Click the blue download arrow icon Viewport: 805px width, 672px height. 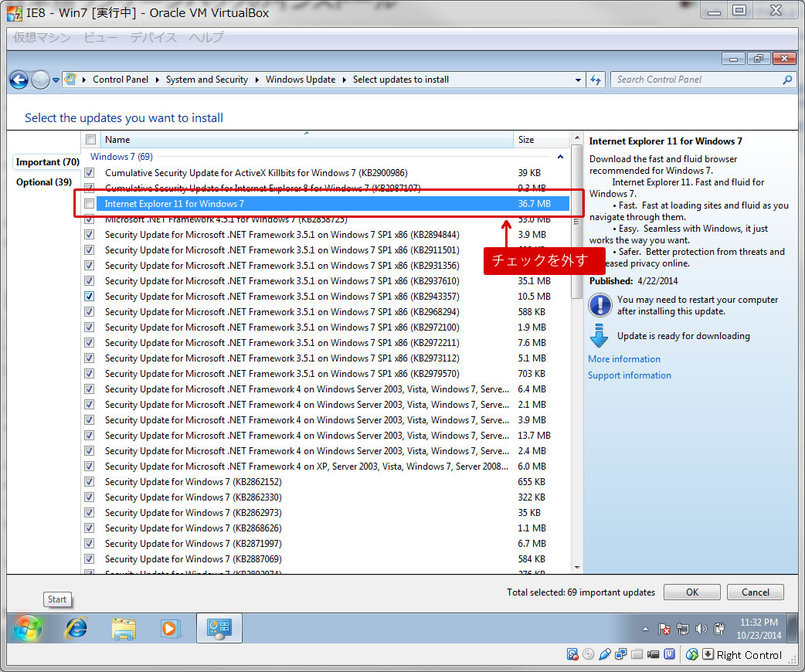[600, 336]
